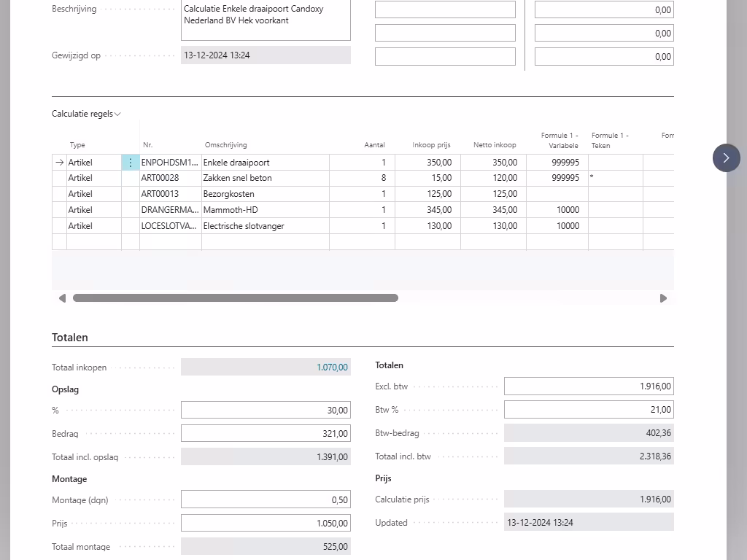This screenshot has width=747, height=560.
Task: Select the Aantal cell for Mammoth-HD
Action: pyautogui.click(x=362, y=210)
